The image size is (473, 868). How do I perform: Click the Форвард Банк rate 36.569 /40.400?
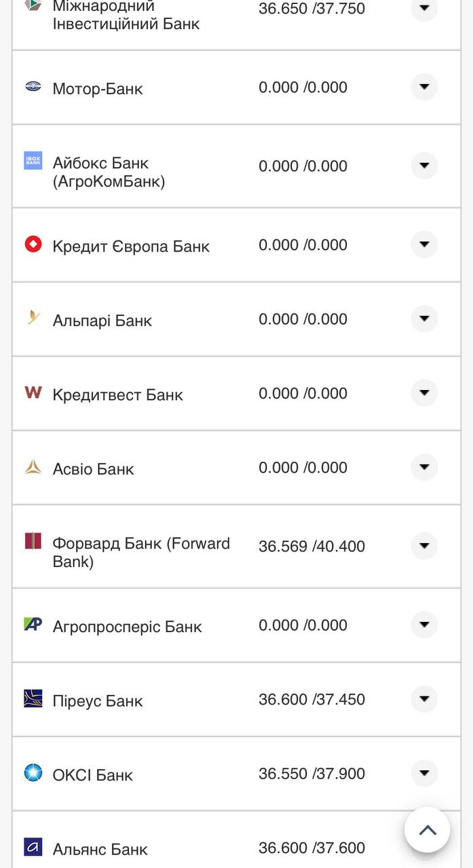click(311, 547)
